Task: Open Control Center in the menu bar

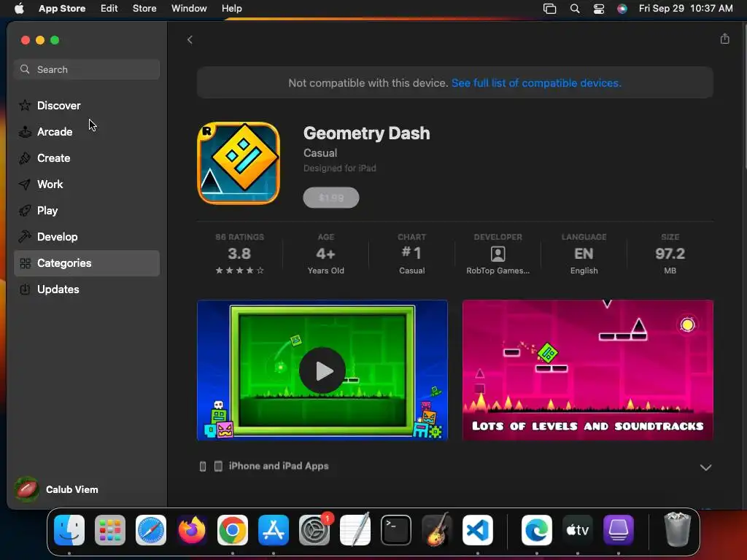Action: pos(599,9)
